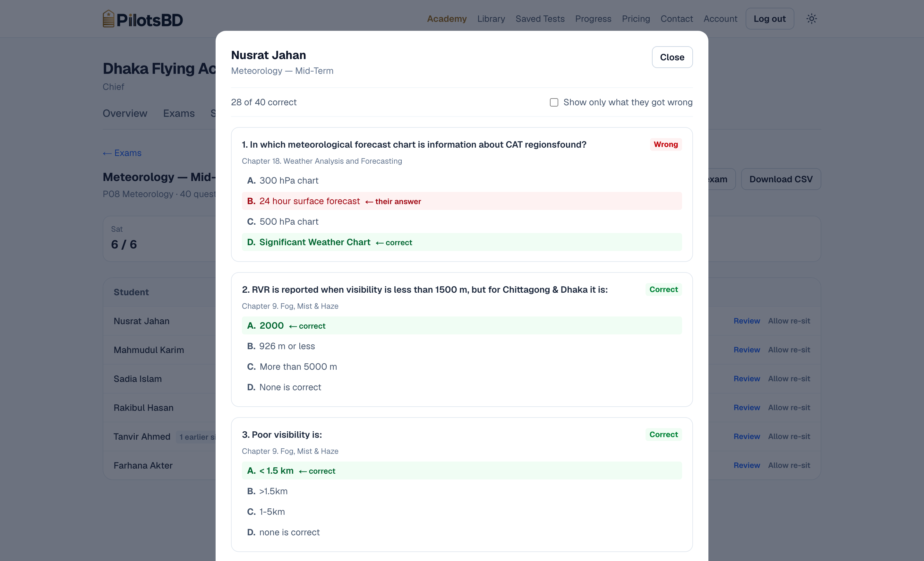The width and height of the screenshot is (924, 561).
Task: Open Review for Mahmudul Karim
Action: click(x=747, y=350)
